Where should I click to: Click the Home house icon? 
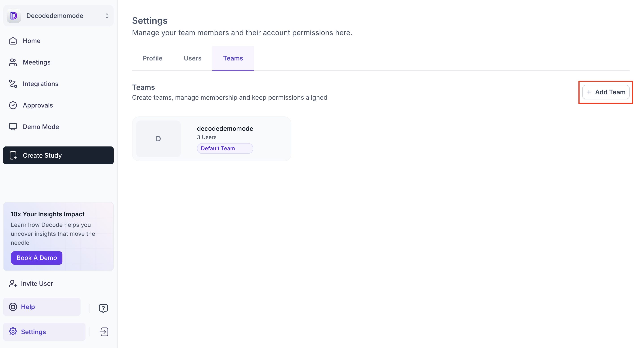tap(13, 41)
